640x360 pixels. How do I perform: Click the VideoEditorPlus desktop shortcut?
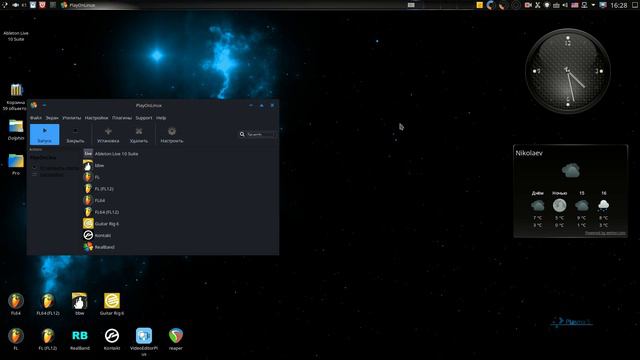point(144,341)
